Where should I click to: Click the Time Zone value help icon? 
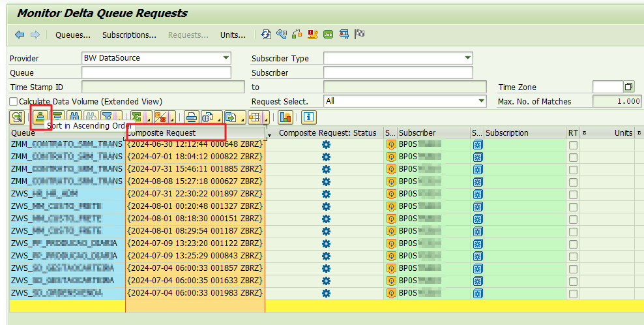point(628,87)
